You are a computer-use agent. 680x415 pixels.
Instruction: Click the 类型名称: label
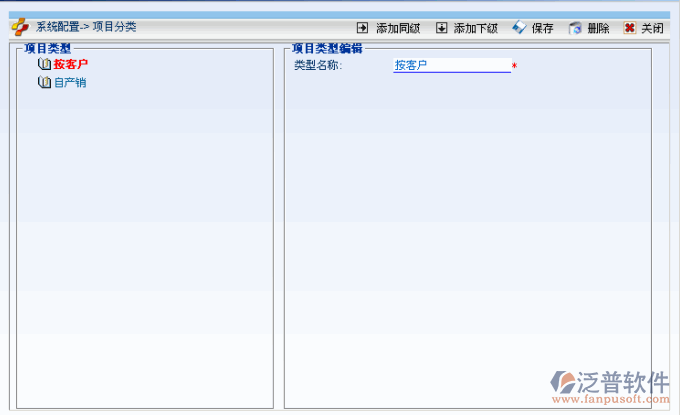(x=318, y=65)
